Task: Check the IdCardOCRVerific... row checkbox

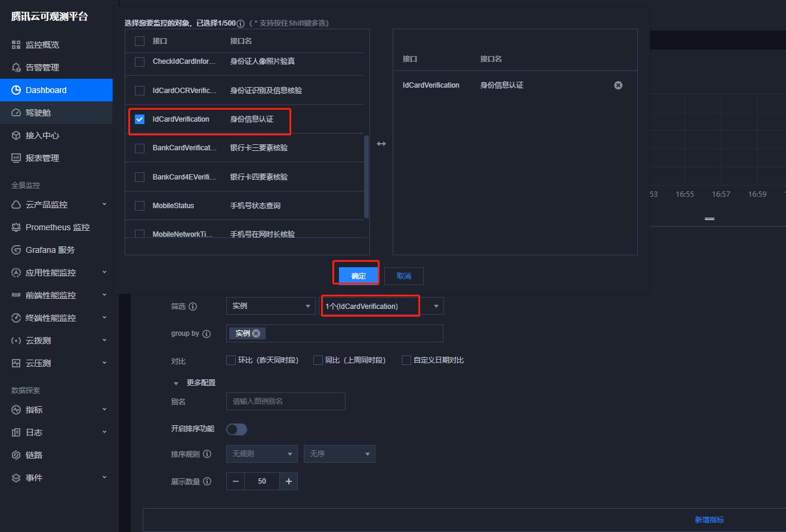Action: pos(140,91)
